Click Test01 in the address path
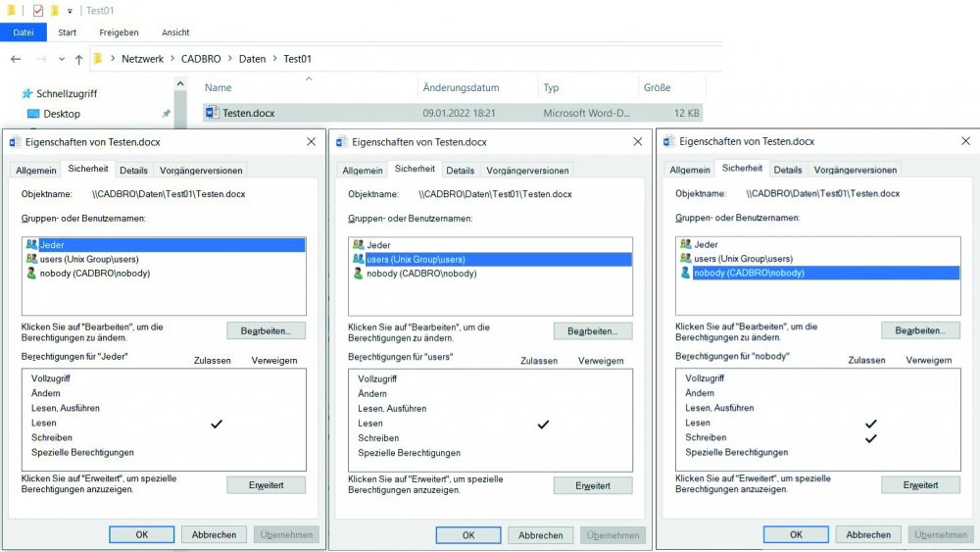980x552 pixels. point(298,59)
